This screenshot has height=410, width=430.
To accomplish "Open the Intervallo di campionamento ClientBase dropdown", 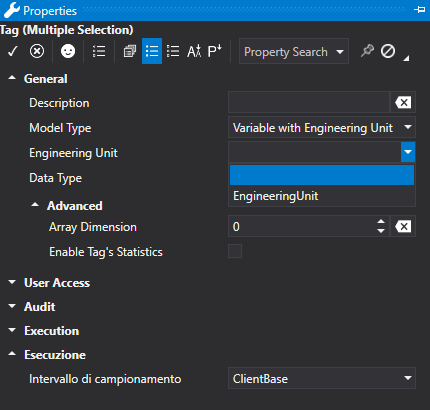I will [x=322, y=378].
